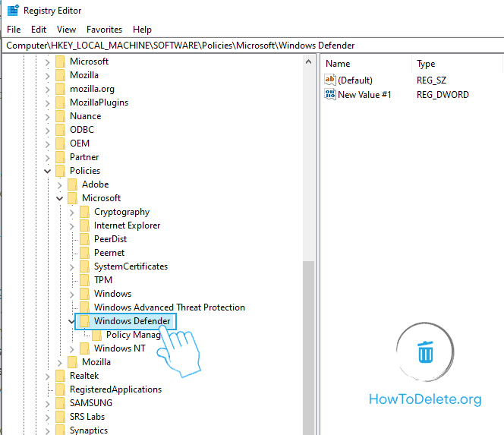Select the OEM folder icon
Image resolution: width=504 pixels, height=435 pixels.
[x=61, y=143]
